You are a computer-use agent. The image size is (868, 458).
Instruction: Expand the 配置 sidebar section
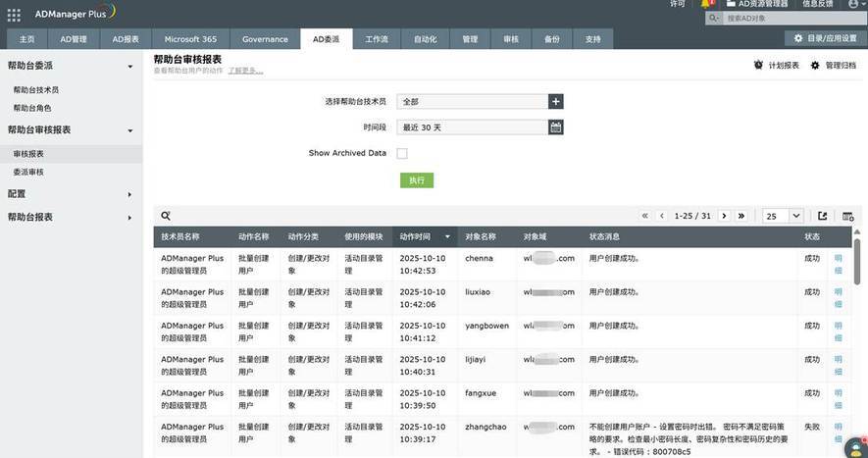130,194
